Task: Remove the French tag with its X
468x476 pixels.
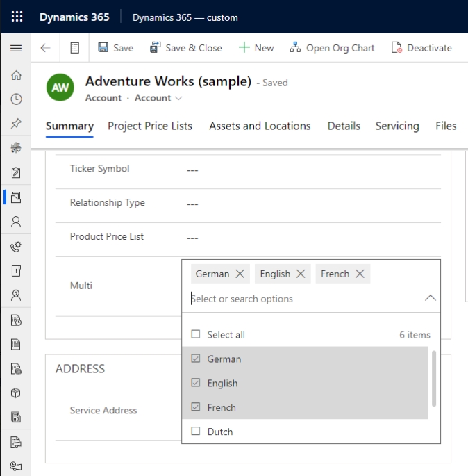Action: tap(360, 274)
